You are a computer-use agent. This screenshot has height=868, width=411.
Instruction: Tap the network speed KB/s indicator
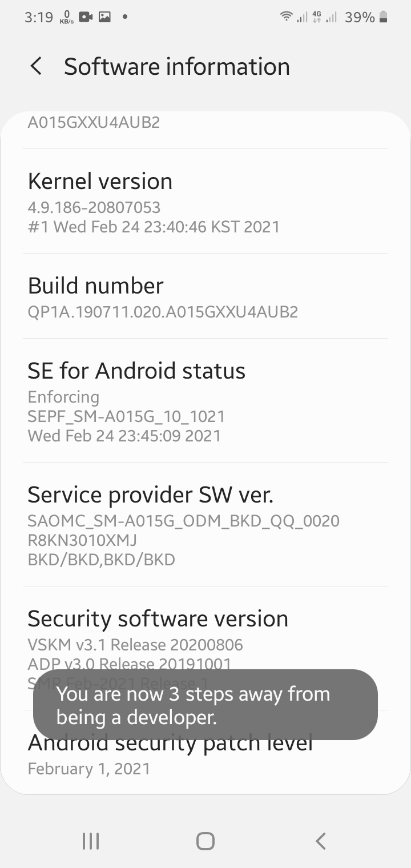[x=67, y=17]
